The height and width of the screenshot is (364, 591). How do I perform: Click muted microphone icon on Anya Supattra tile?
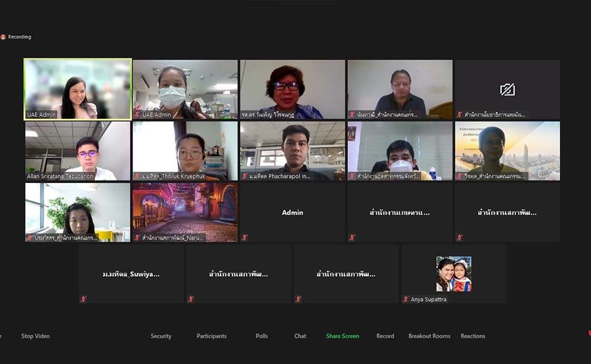pos(406,299)
